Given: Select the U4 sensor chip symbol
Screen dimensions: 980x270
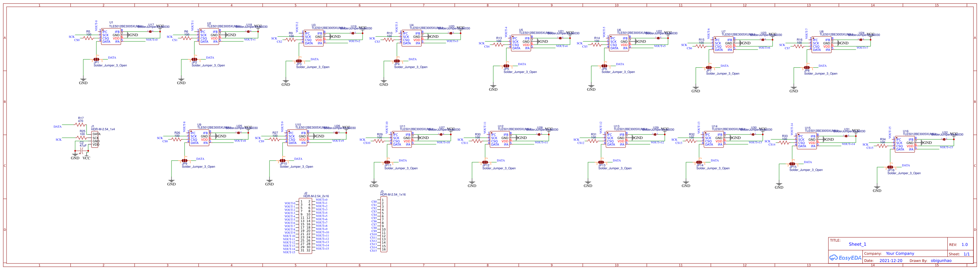Looking at the screenshot, I should click(x=412, y=38).
